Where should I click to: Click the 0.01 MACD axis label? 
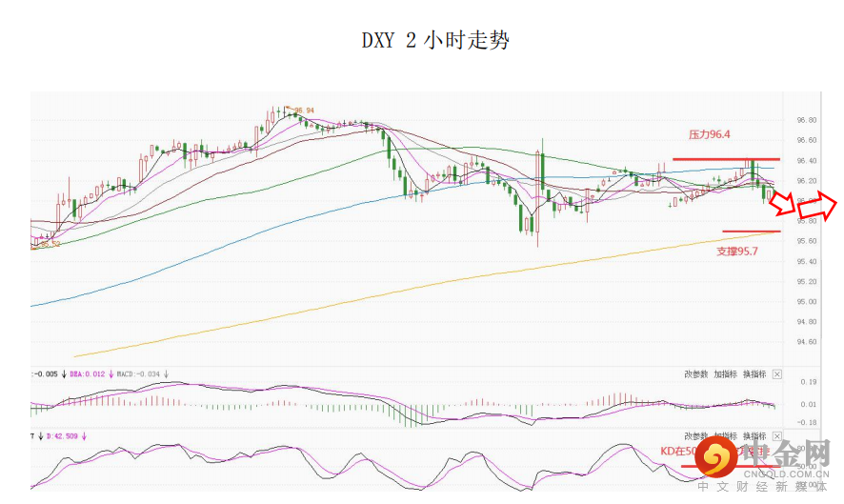tap(809, 404)
